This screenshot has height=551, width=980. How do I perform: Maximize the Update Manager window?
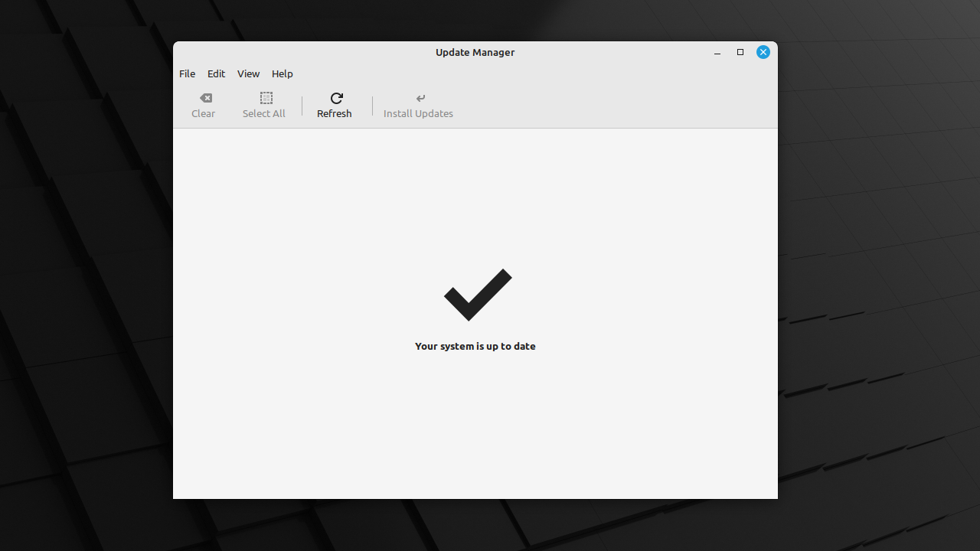tap(740, 52)
